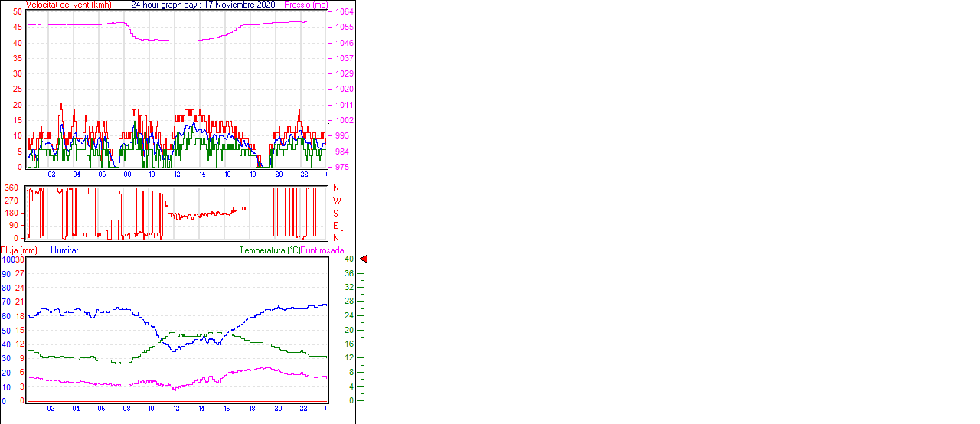
Task: Click the 975 value on pressure axis
Action: [342, 167]
